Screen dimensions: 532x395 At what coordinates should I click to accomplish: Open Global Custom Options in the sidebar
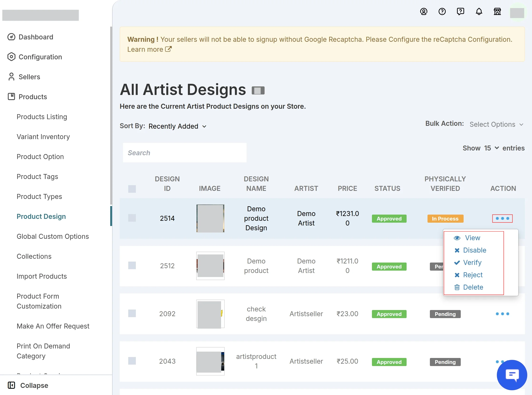[x=53, y=236]
